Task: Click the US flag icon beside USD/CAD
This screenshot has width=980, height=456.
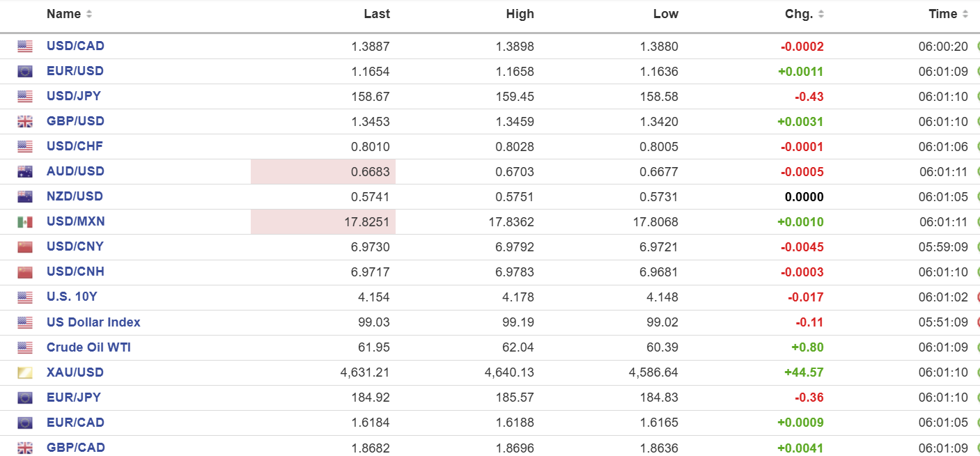Action: [25, 47]
